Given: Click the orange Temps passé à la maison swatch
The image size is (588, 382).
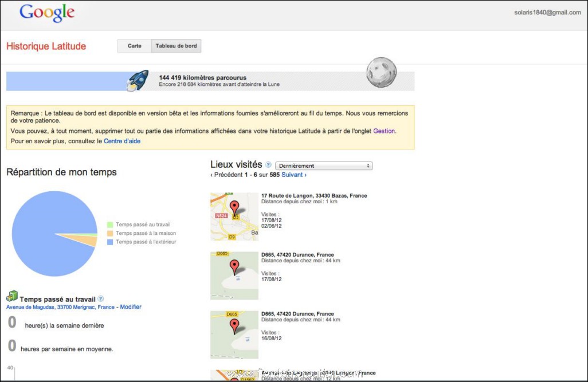Looking at the screenshot, I should click(110, 233).
